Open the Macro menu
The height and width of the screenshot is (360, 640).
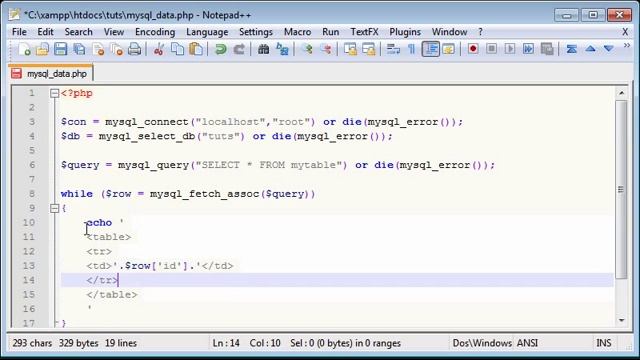pos(298,32)
